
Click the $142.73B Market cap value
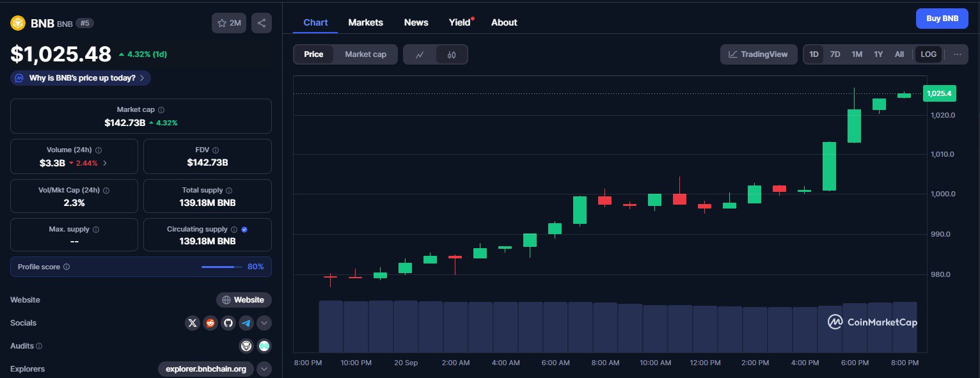tap(125, 123)
